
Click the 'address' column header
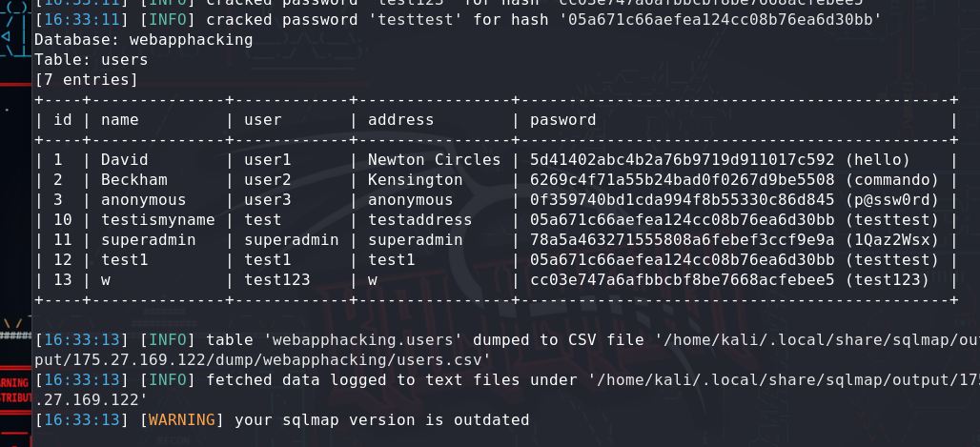click(400, 120)
